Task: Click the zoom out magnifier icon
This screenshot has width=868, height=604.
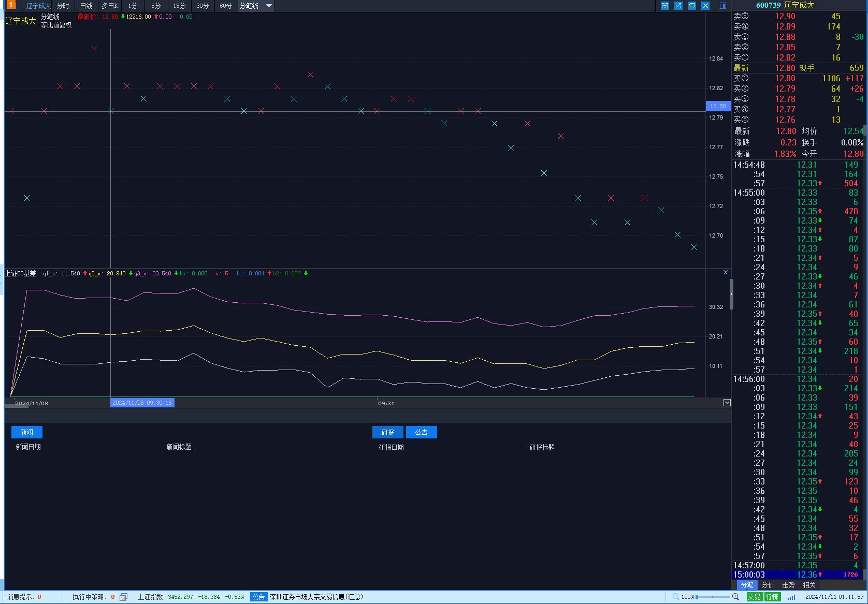Action: [x=676, y=597]
